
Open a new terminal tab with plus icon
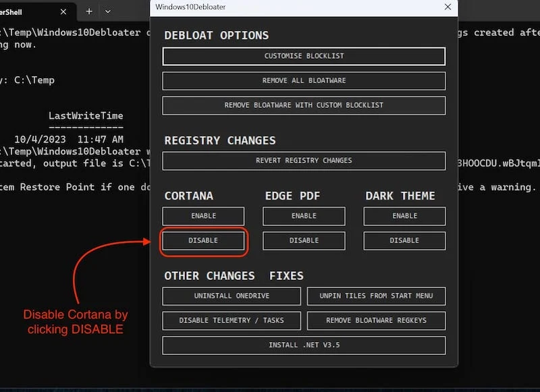[x=89, y=11]
